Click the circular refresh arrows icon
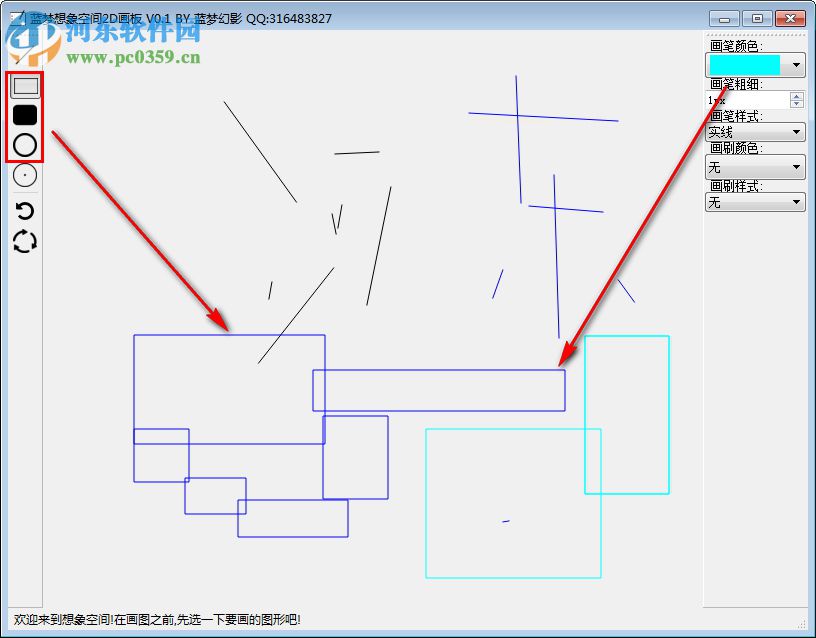The image size is (816, 638). coord(23,240)
